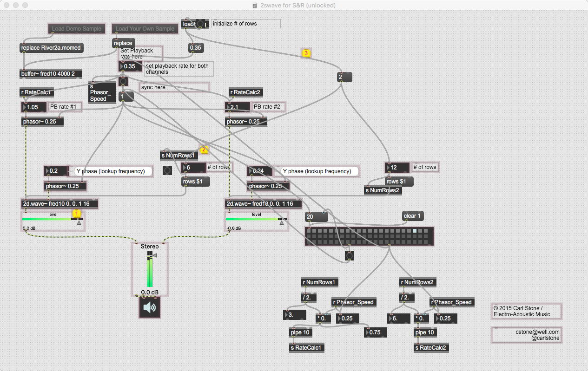The width and height of the screenshot is (588, 371).
Task: Click the yellow number 2 marker near NumRows1
Action: [204, 150]
